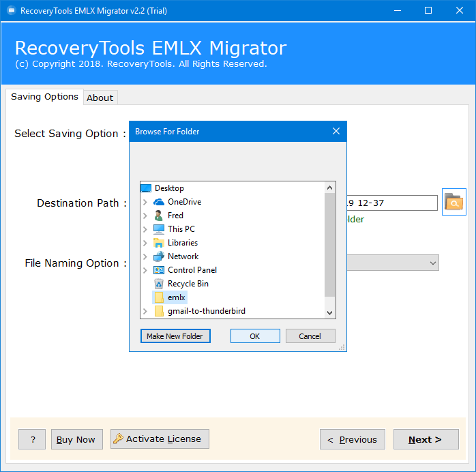The width and height of the screenshot is (476, 472).
Task: Expand the Libraries node
Action: coord(145,243)
